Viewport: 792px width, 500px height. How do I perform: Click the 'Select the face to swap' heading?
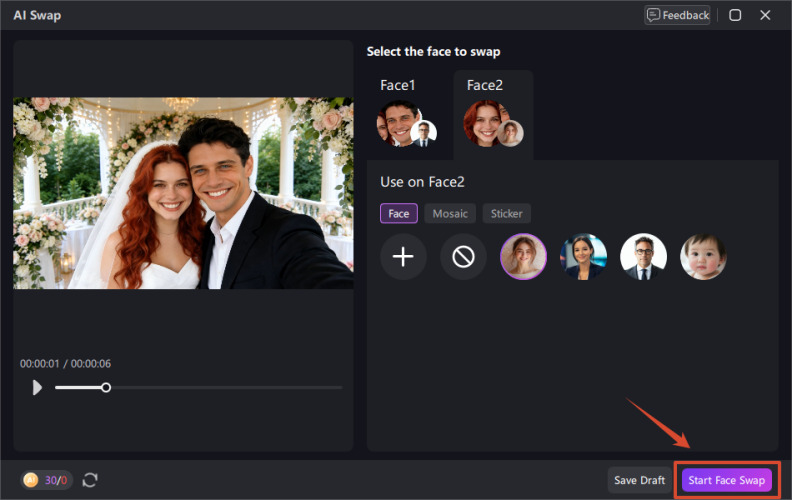(x=433, y=52)
